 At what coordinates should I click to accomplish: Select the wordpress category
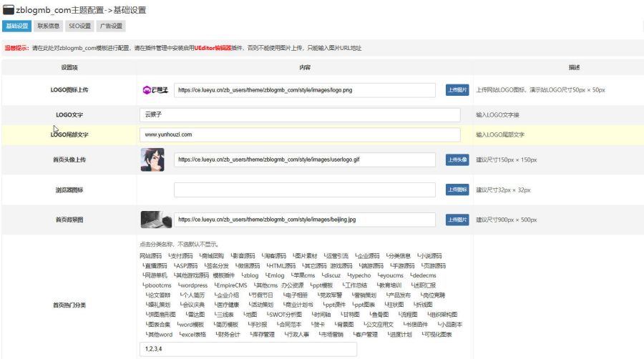pyautogui.click(x=194, y=285)
